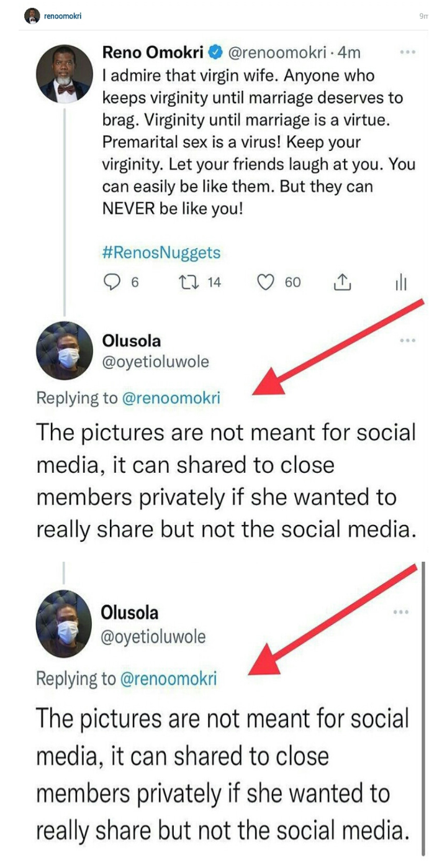Click Olusola's masked avatar in the second reply

pyautogui.click(x=65, y=623)
